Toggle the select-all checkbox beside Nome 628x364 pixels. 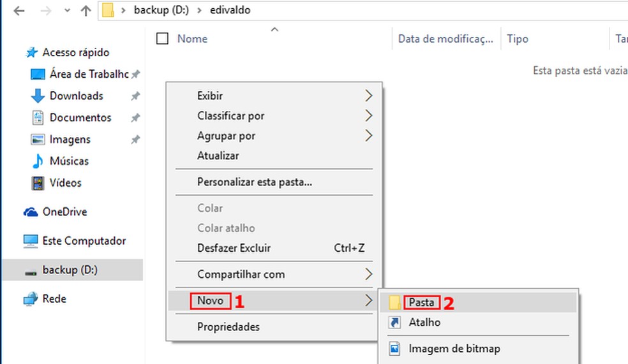(x=163, y=39)
